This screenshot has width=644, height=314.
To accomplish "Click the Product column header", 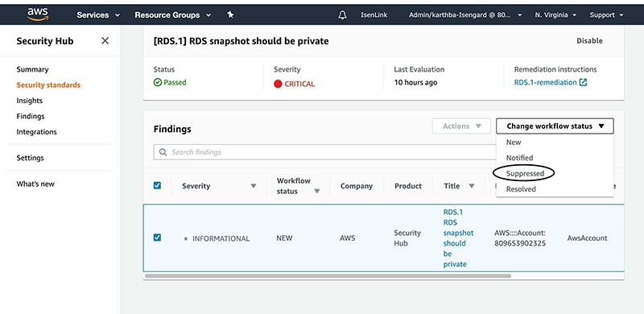I will coord(408,186).
